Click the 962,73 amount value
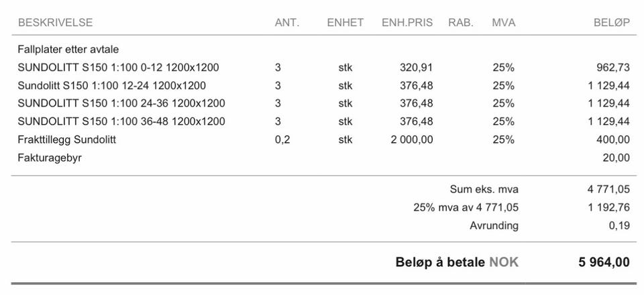This screenshot has height=295, width=644. tap(612, 68)
